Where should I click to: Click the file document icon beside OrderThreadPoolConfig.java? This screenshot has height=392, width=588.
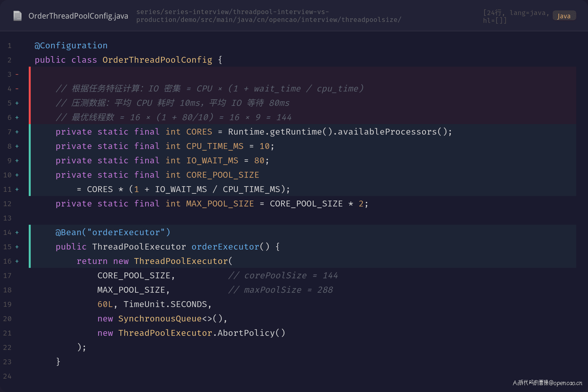(x=17, y=16)
